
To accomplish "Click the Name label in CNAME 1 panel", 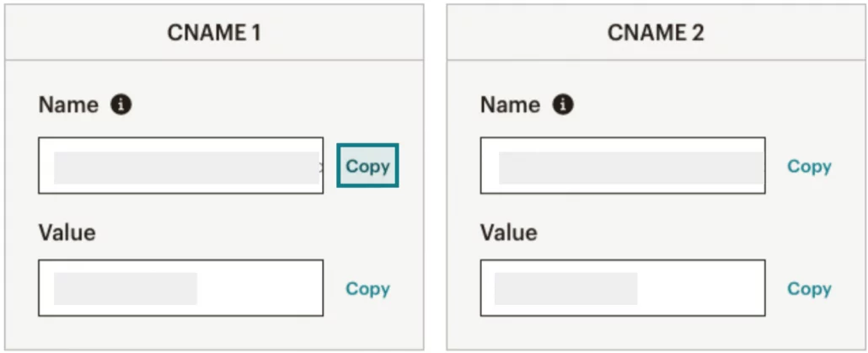I will pos(68,104).
